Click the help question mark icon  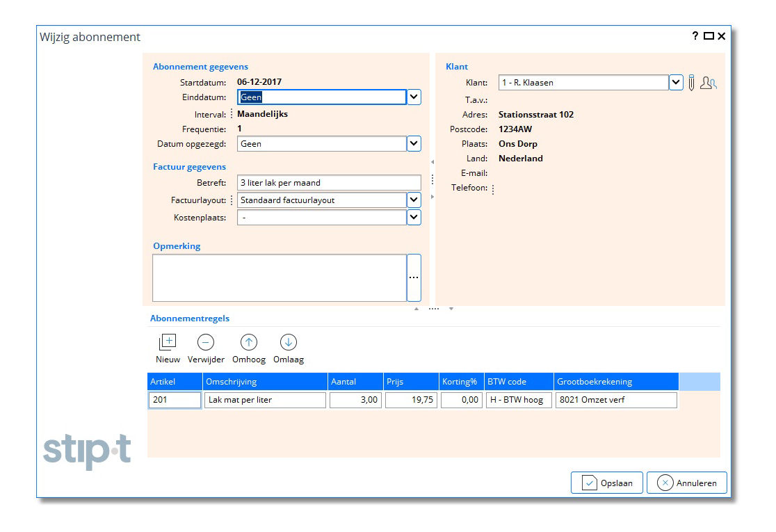pos(695,36)
